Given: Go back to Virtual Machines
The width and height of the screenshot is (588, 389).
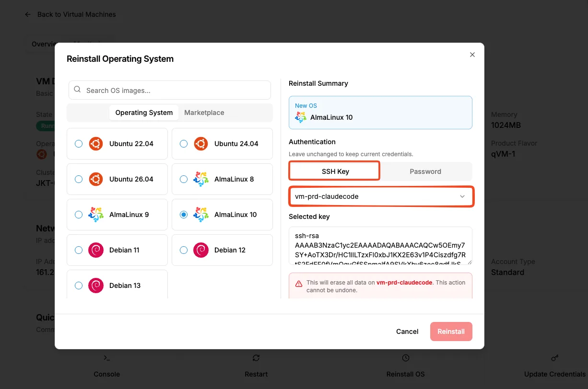Looking at the screenshot, I should coord(71,14).
